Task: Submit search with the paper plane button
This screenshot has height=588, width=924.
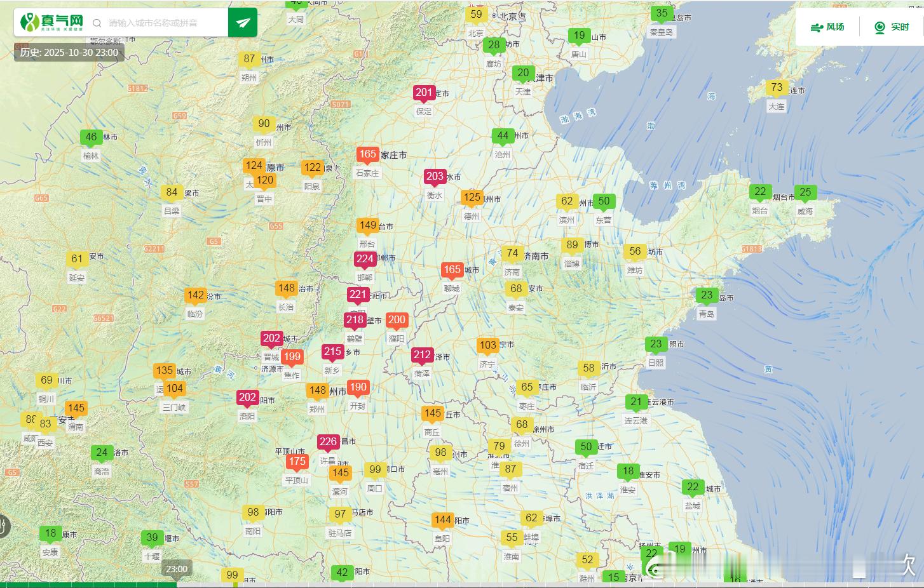Action: pyautogui.click(x=243, y=23)
